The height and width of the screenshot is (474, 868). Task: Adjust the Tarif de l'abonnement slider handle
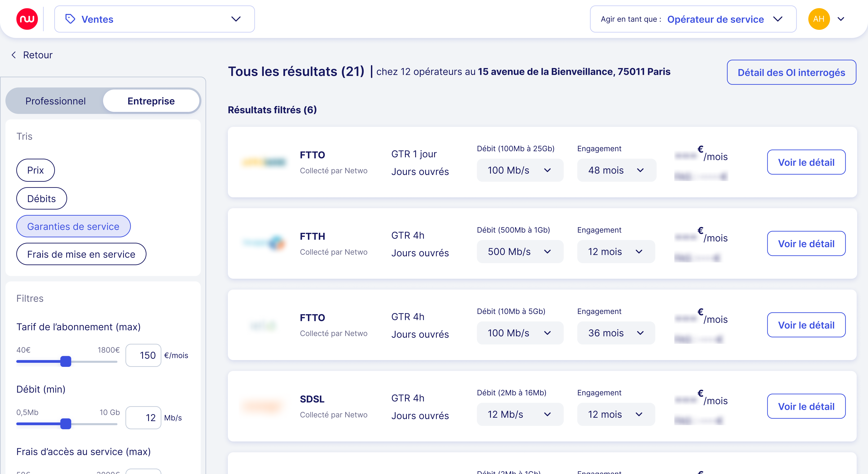[x=66, y=361]
